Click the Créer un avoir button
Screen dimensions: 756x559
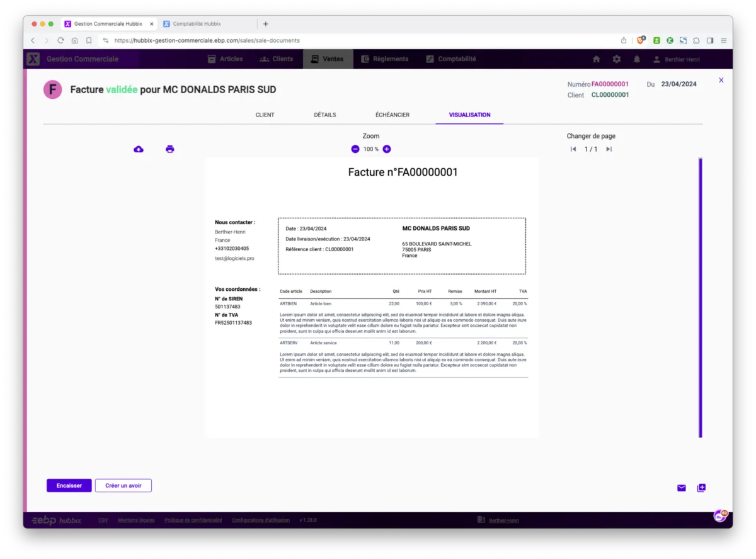point(123,485)
